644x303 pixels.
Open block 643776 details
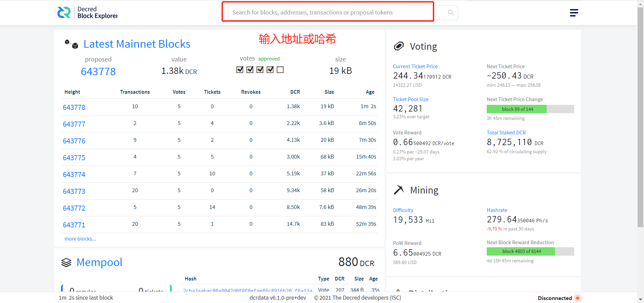[74, 141]
